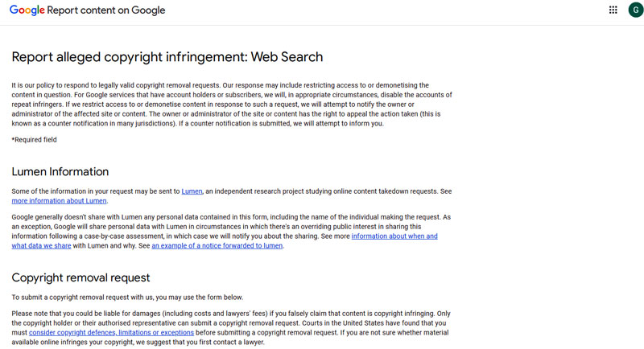Image resolution: width=644 pixels, height=349 pixels.
Task: Open 'more information about Lumen' link
Action: pos(59,201)
